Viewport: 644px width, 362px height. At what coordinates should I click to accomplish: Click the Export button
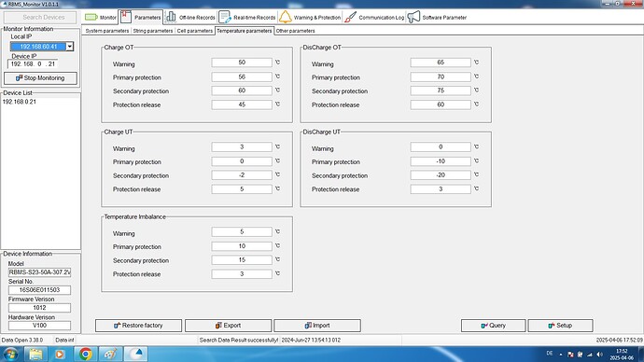pos(228,326)
